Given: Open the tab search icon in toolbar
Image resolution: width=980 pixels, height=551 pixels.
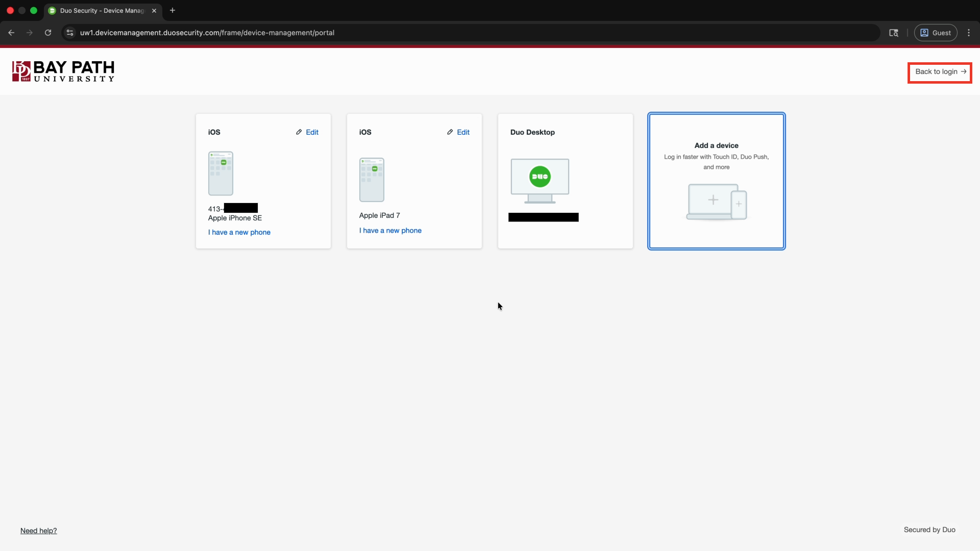Looking at the screenshot, I should (x=894, y=33).
